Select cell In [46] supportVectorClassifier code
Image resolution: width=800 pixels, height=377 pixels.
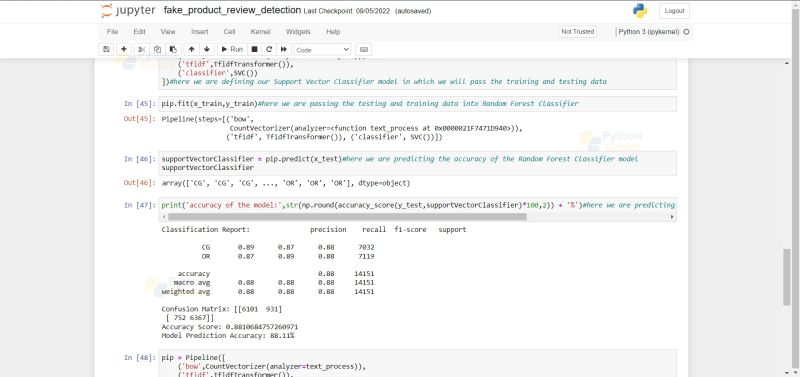click(418, 163)
